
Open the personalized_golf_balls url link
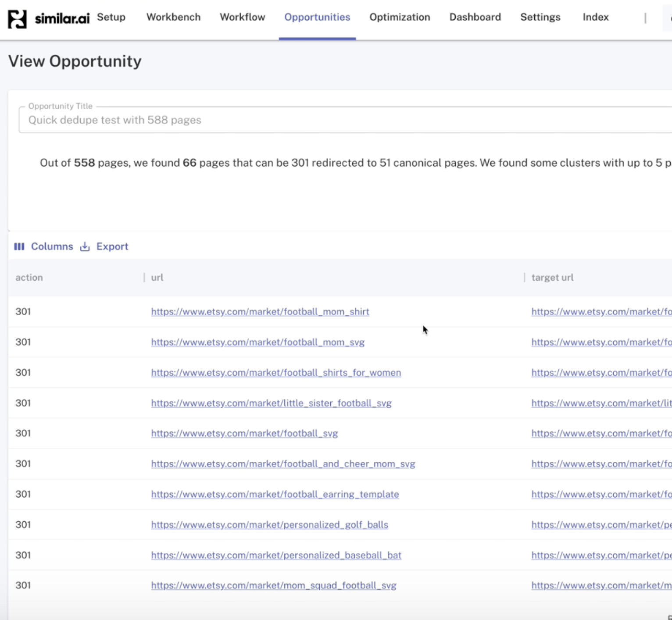269,525
